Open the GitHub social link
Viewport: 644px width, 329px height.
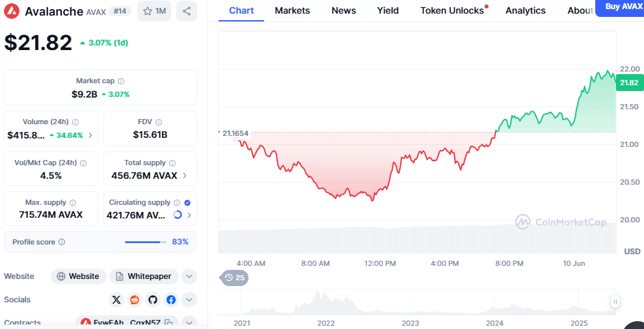pos(153,300)
